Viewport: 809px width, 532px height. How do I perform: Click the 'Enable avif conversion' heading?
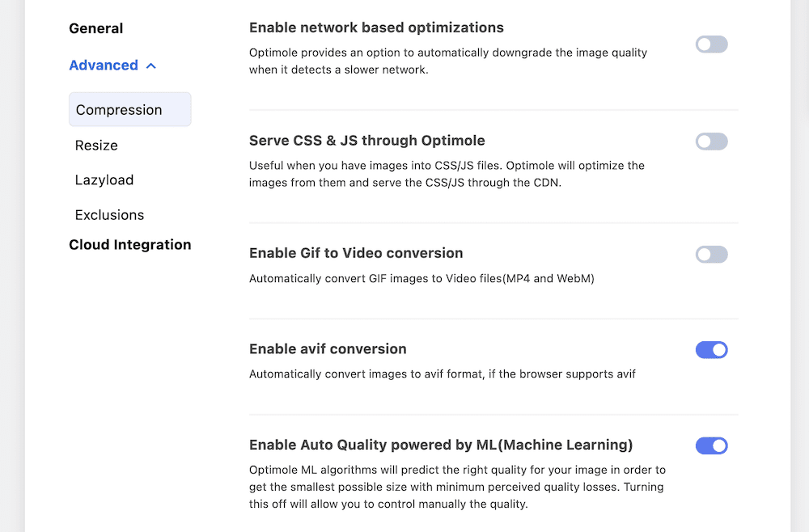tap(328, 349)
